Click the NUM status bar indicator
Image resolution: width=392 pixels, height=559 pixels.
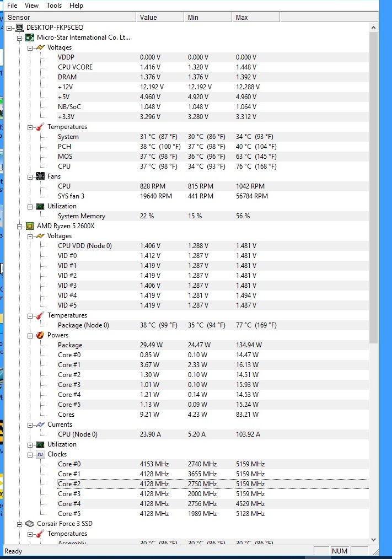(339, 551)
